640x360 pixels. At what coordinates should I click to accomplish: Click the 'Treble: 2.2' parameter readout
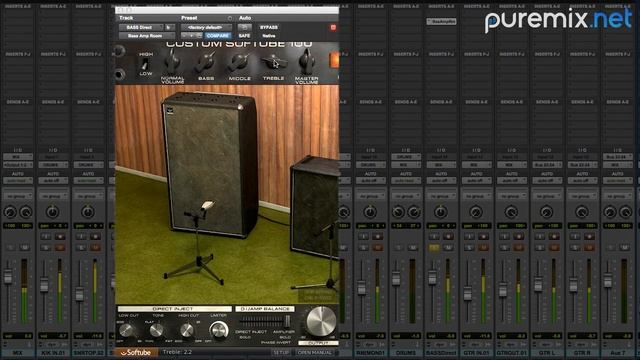point(177,352)
